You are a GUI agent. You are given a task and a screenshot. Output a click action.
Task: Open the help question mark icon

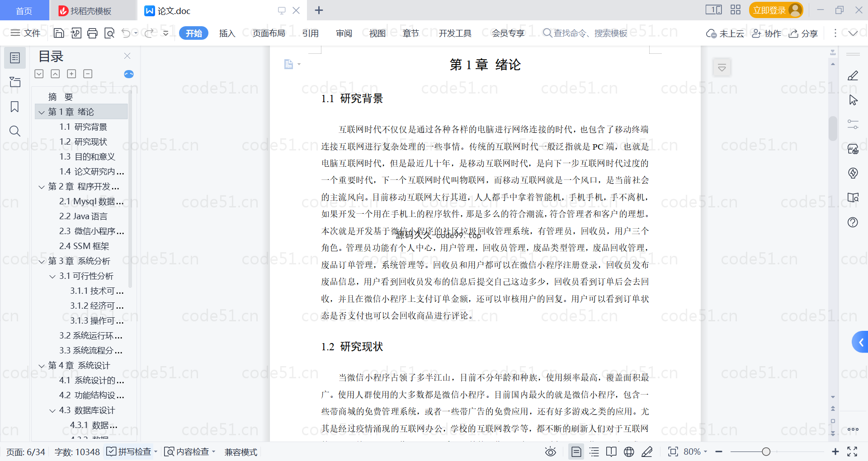click(x=853, y=222)
